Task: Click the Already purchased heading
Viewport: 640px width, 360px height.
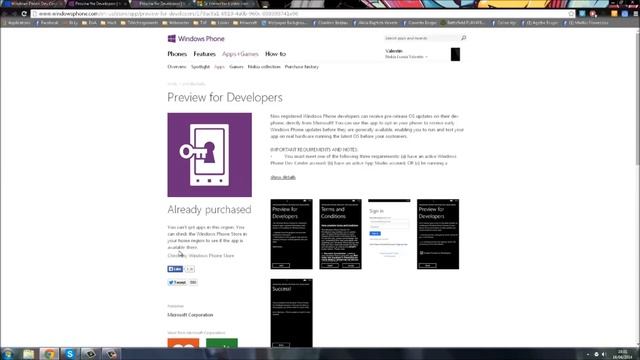Action: (209, 209)
